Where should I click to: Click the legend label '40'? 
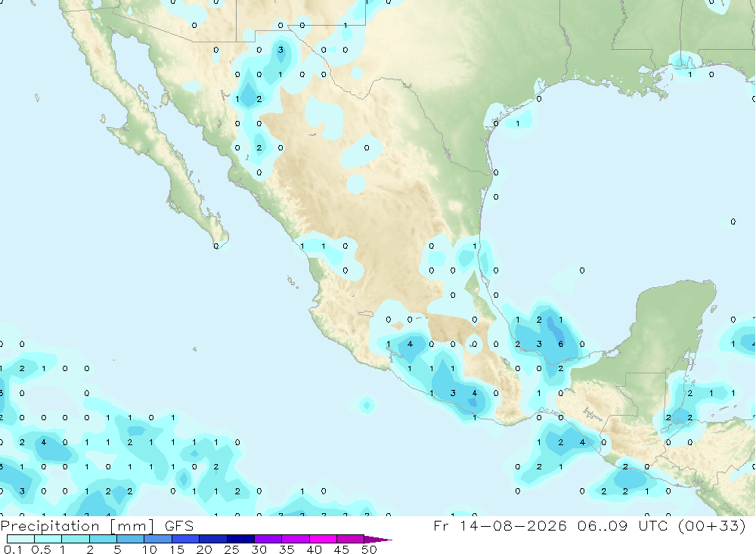click(314, 549)
